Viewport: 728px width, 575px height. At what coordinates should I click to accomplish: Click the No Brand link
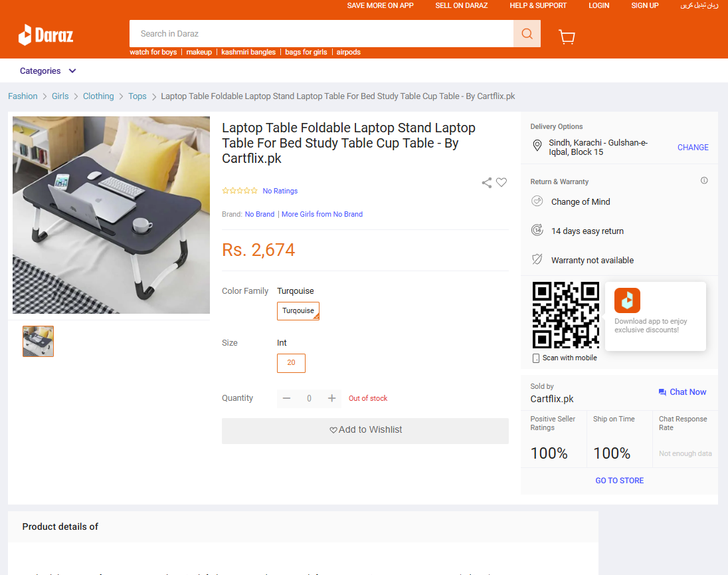coord(260,214)
